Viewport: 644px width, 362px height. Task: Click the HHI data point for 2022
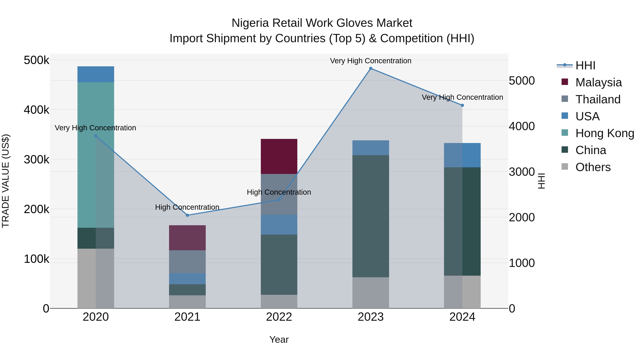coord(279,200)
